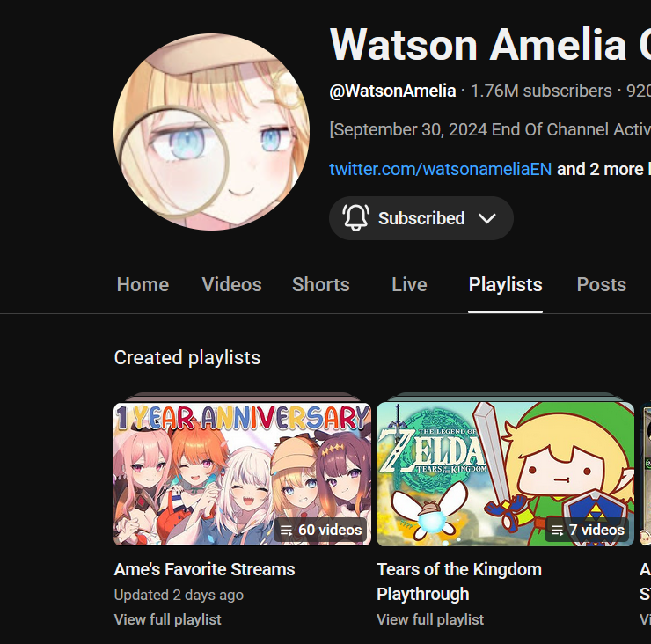Expand the channel description about September 30, 2024

(x=490, y=129)
